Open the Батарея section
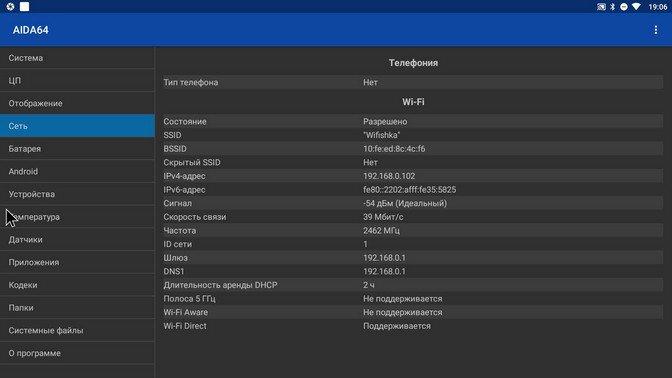This screenshot has height=378, width=672. coord(77,149)
